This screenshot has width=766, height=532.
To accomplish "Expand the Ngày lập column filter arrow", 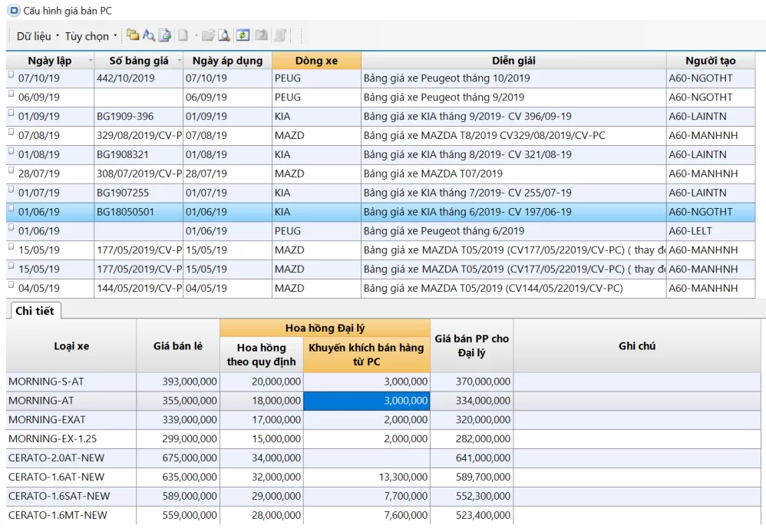I will coord(91,61).
